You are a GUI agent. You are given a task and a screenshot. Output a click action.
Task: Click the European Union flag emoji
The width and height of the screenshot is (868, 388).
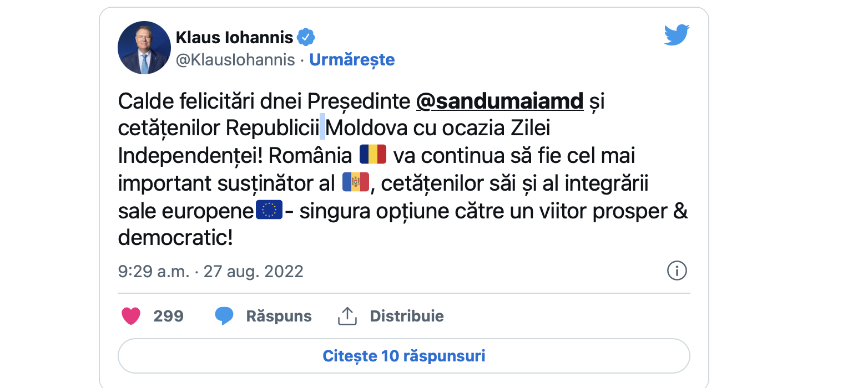(x=269, y=210)
